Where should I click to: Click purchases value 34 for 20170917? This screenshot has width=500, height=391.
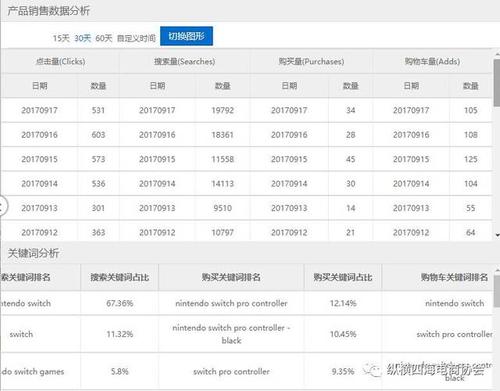click(x=351, y=110)
